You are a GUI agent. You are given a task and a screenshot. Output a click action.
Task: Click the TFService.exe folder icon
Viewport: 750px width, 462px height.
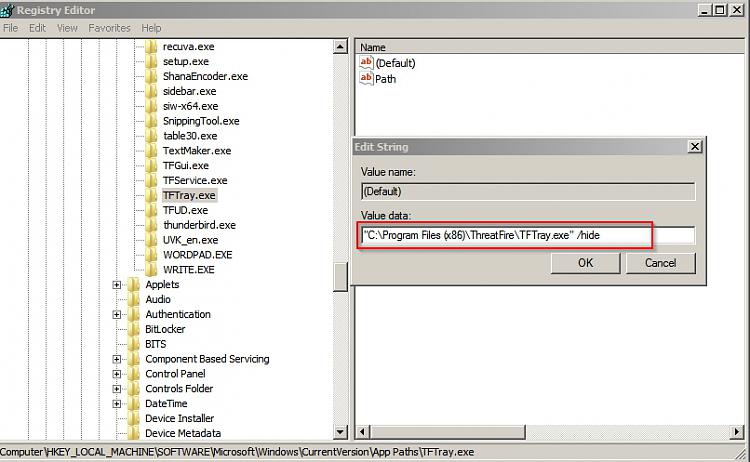pyautogui.click(x=151, y=180)
